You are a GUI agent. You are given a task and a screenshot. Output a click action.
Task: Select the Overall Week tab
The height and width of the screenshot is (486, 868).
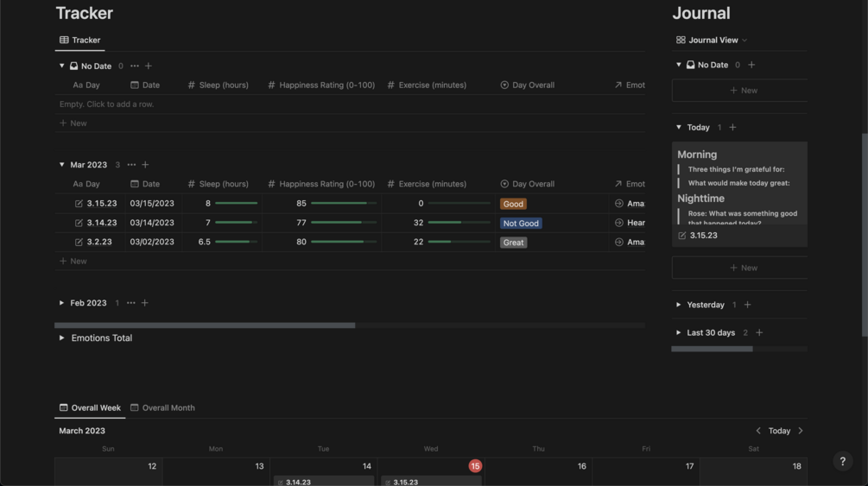point(90,408)
